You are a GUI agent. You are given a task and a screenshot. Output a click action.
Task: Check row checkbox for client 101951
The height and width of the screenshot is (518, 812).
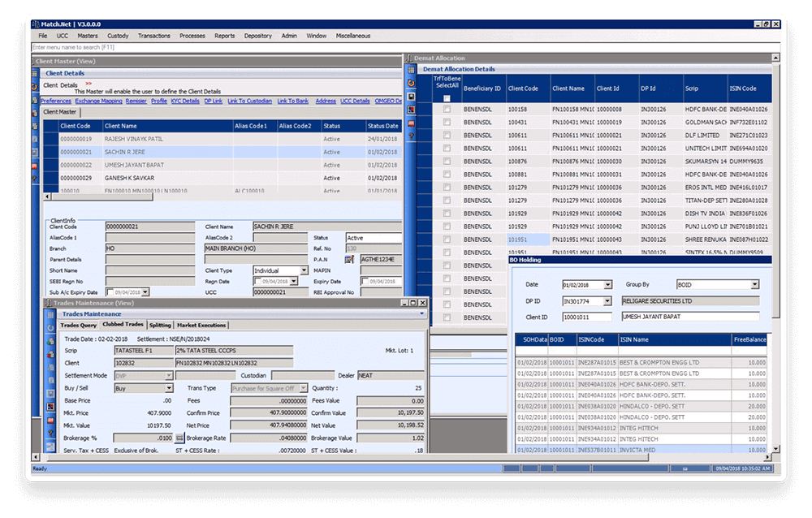(447, 240)
